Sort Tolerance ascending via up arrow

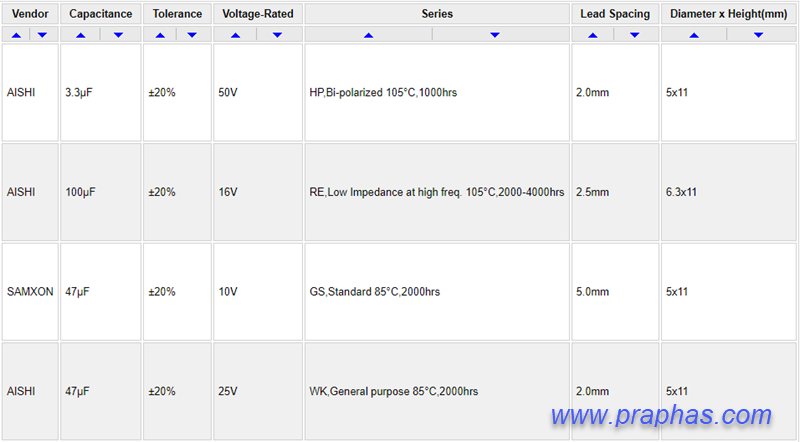coord(160,35)
